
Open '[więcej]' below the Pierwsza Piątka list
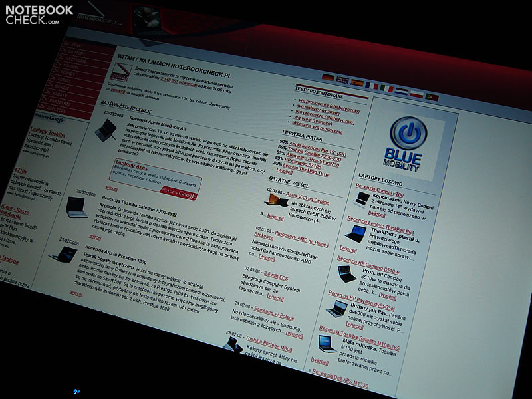pyautogui.click(x=285, y=171)
